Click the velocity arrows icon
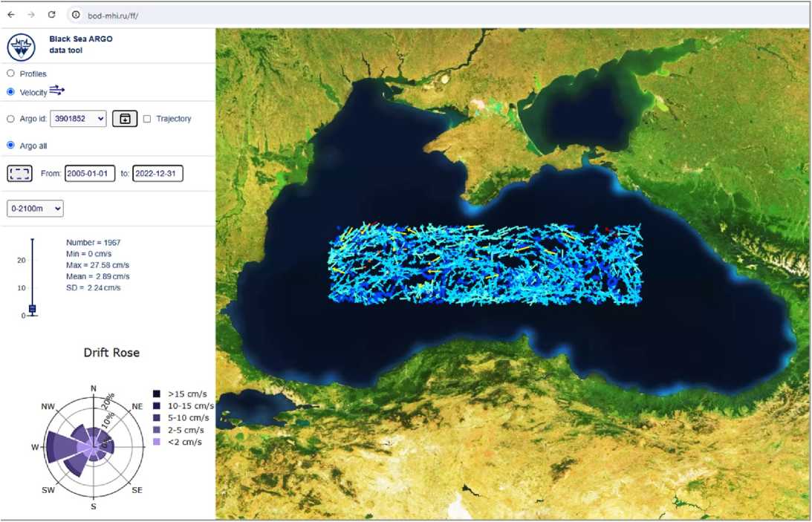 coord(58,91)
